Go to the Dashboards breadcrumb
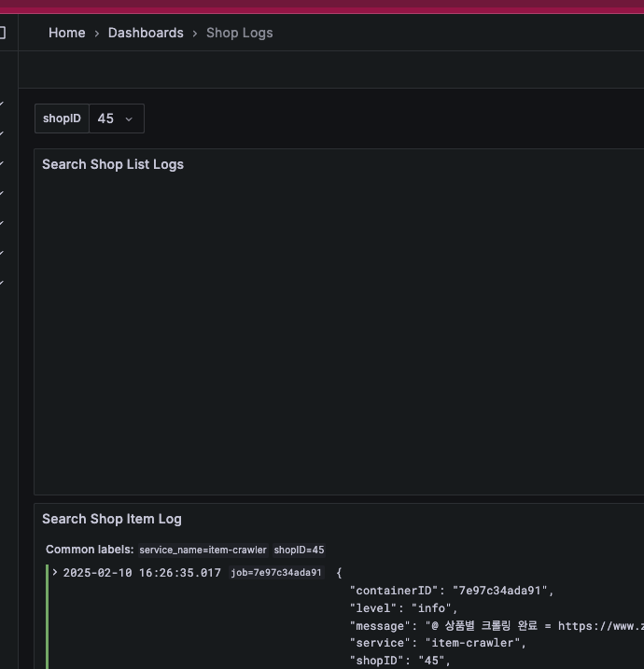The image size is (644, 669). 146,33
